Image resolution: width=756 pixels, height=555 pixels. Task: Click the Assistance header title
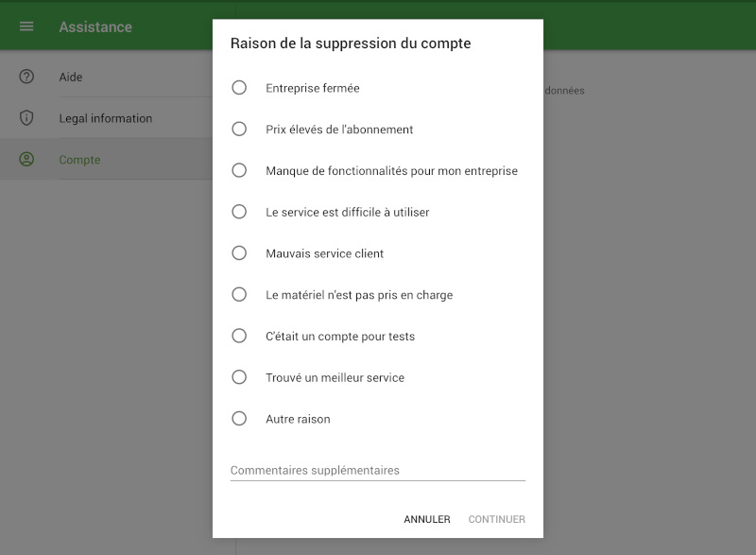coord(95,26)
